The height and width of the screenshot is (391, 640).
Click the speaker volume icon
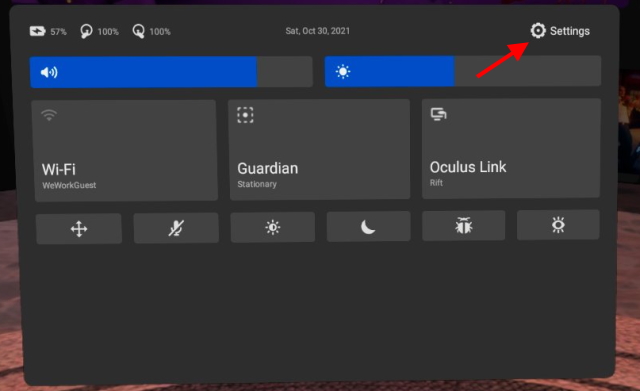point(49,73)
